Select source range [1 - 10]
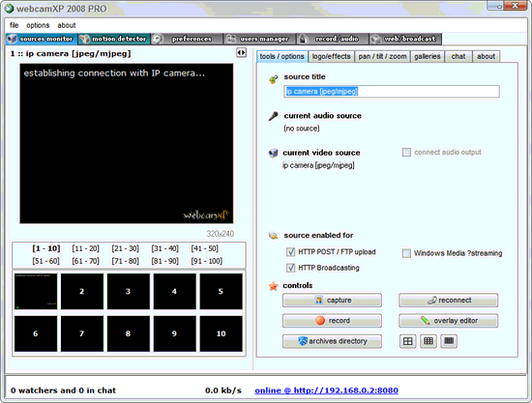The image size is (532, 403). (46, 248)
